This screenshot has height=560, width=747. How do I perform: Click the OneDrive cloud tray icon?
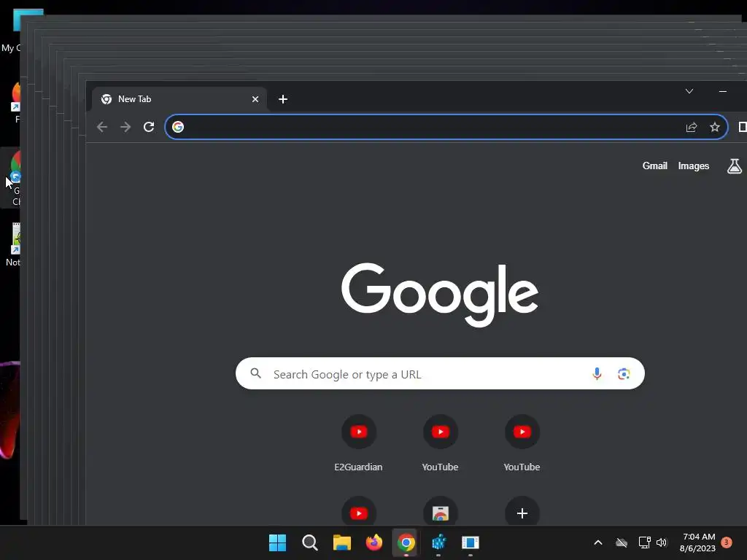[622, 542]
